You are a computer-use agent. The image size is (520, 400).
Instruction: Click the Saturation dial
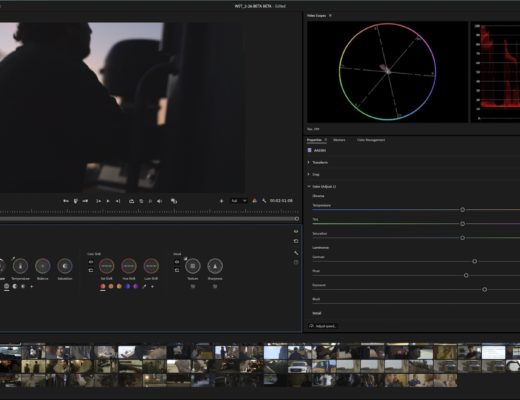click(x=65, y=266)
